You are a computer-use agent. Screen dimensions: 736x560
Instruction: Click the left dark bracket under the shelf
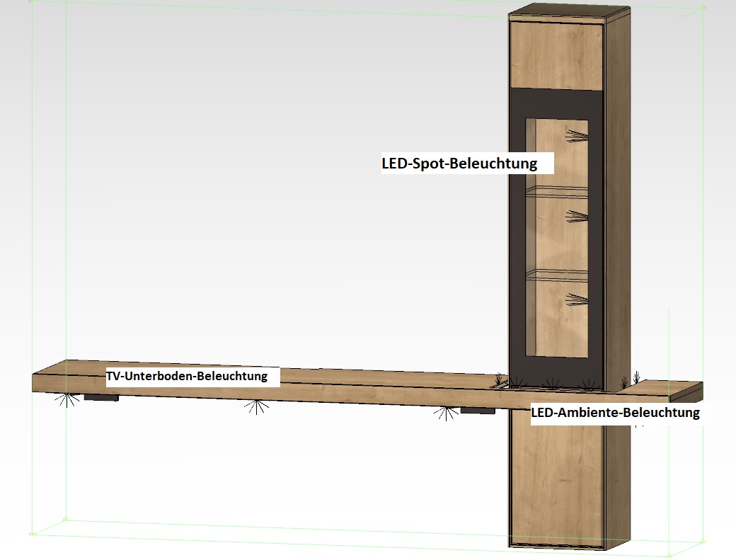point(101,398)
